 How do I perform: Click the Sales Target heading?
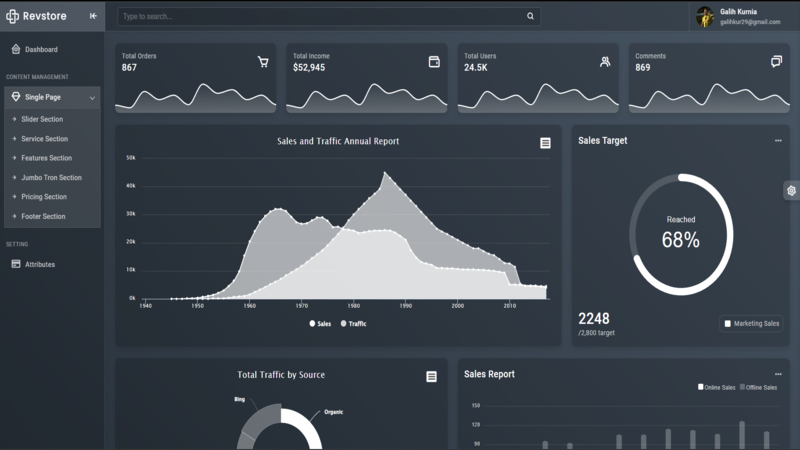pyautogui.click(x=603, y=140)
